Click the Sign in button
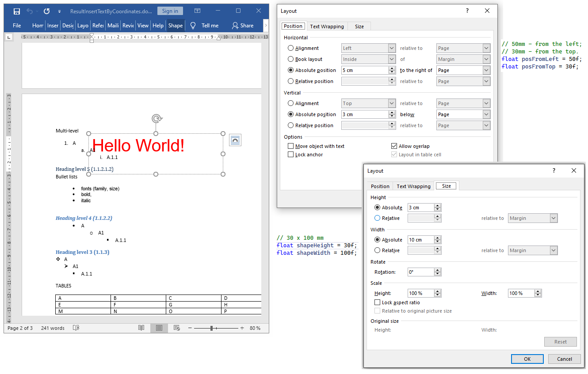This screenshot has width=588, height=374. (x=170, y=11)
